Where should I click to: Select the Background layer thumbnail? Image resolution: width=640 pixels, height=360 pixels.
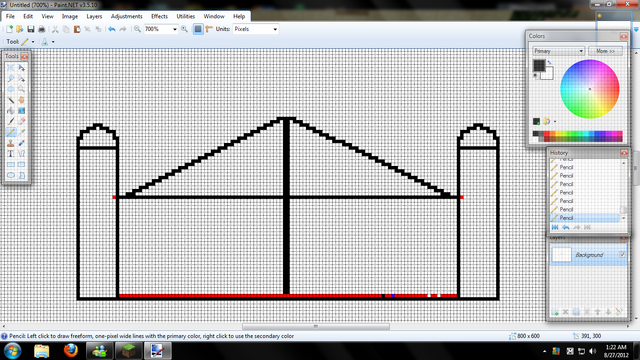pyautogui.click(x=561, y=254)
